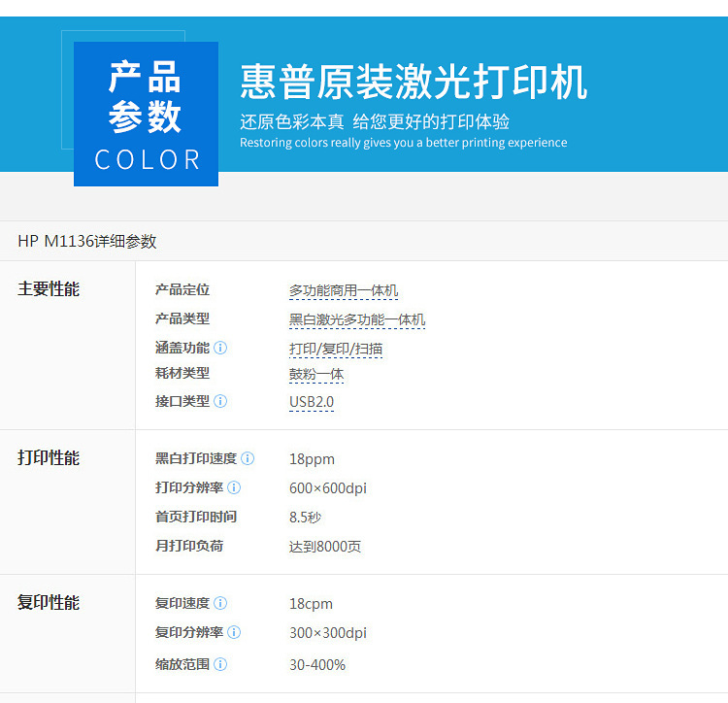Select the 复印性能 section heading
The image size is (728, 703).
click(x=49, y=603)
